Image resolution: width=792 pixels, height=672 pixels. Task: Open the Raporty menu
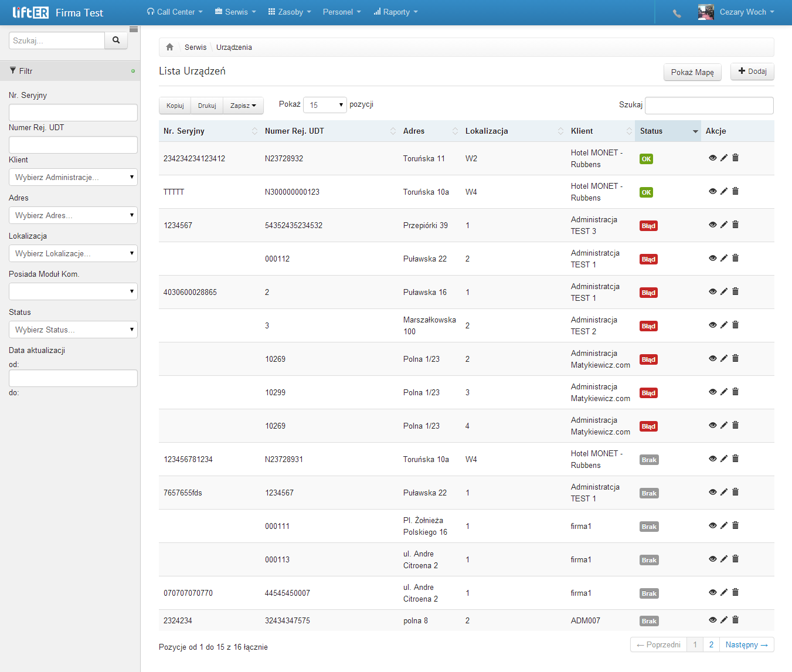pos(396,12)
